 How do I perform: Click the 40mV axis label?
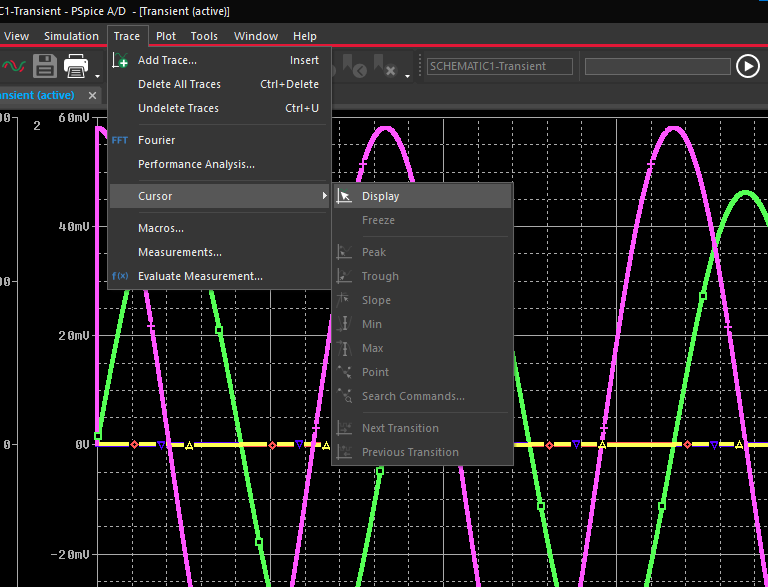click(x=73, y=226)
